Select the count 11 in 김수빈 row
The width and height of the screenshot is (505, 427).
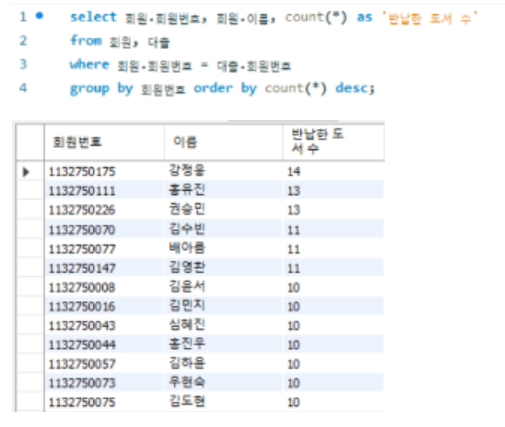click(x=334, y=230)
